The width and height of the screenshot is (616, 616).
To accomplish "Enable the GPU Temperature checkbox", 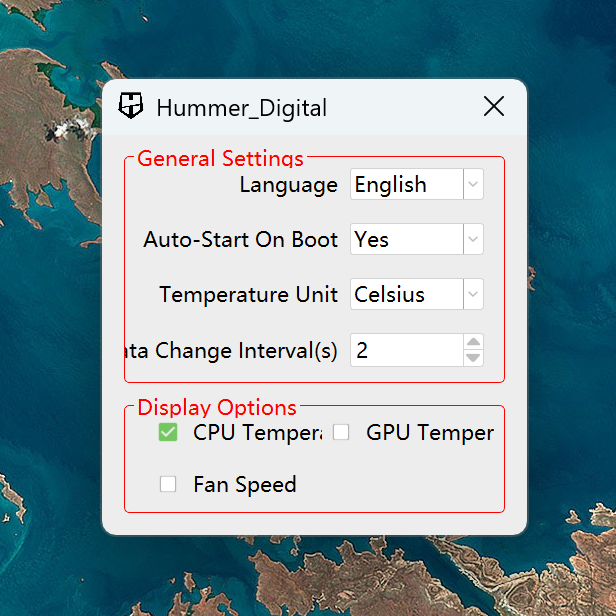I will 341,433.
